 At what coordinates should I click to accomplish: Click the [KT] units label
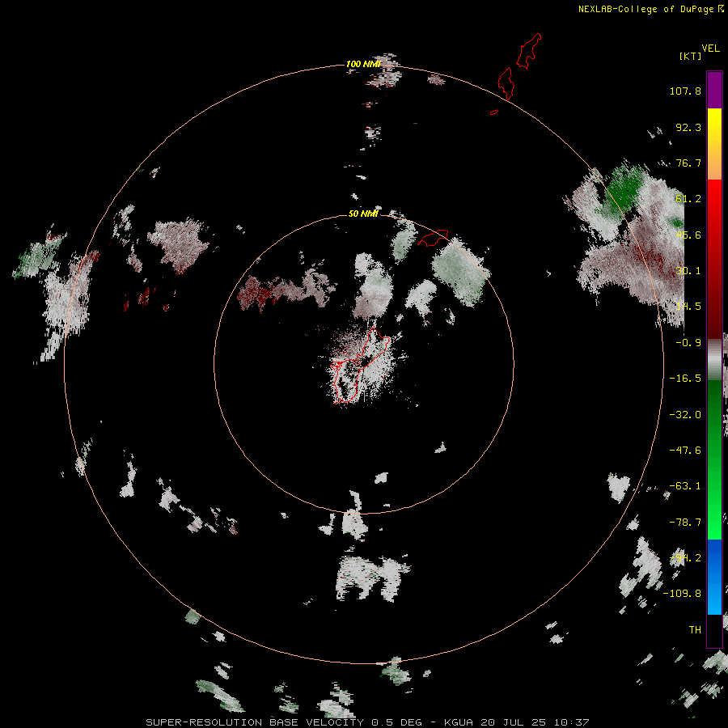tap(691, 56)
